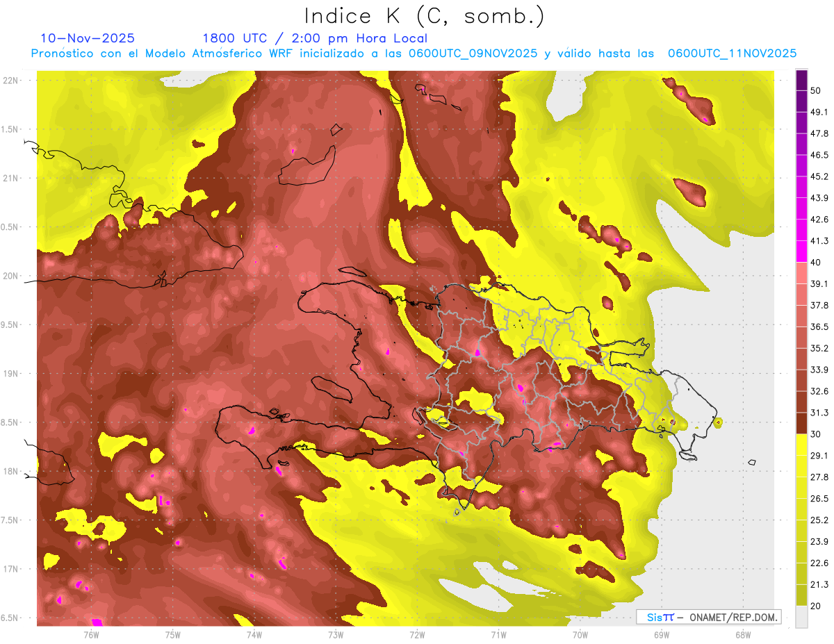Click the '22.6' colorbar value
The image size is (834, 644).
(819, 563)
